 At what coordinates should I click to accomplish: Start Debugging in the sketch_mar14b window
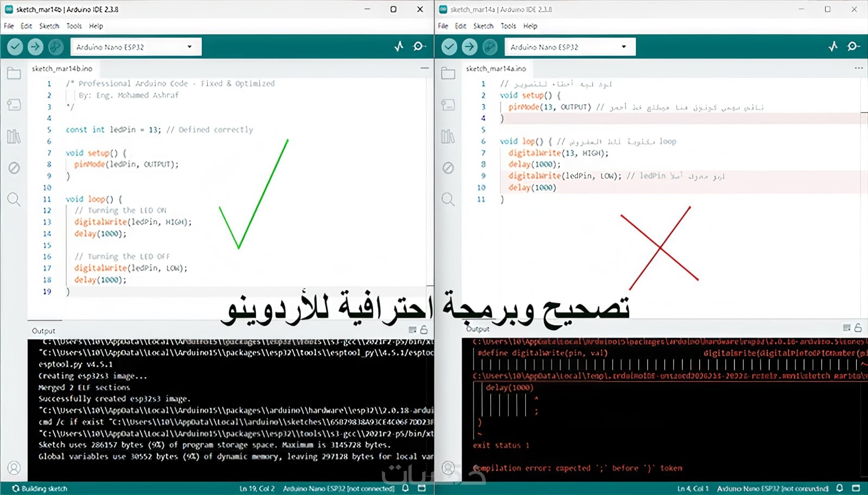55,47
